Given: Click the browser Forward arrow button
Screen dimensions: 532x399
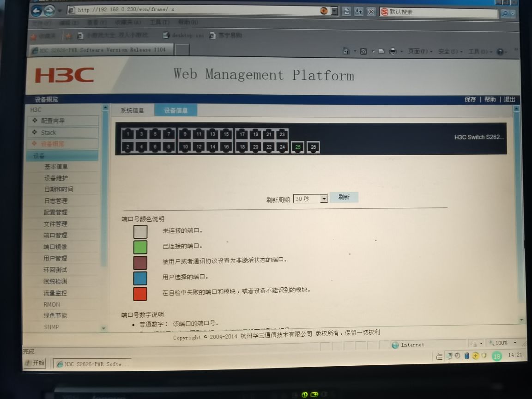Looking at the screenshot, I should pos(49,11).
